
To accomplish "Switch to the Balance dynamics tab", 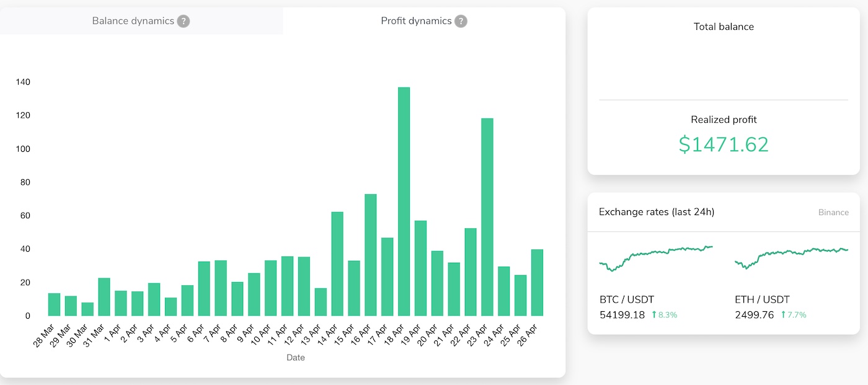I will click(x=133, y=21).
